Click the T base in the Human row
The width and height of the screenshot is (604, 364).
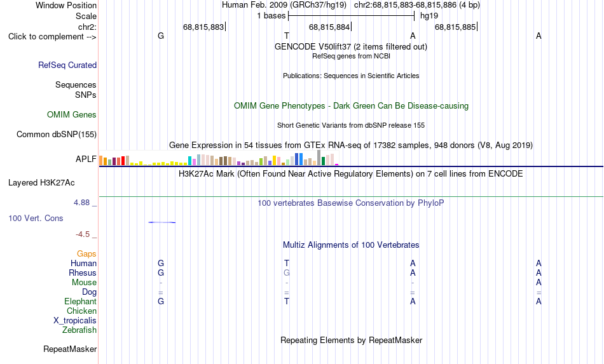click(x=287, y=263)
